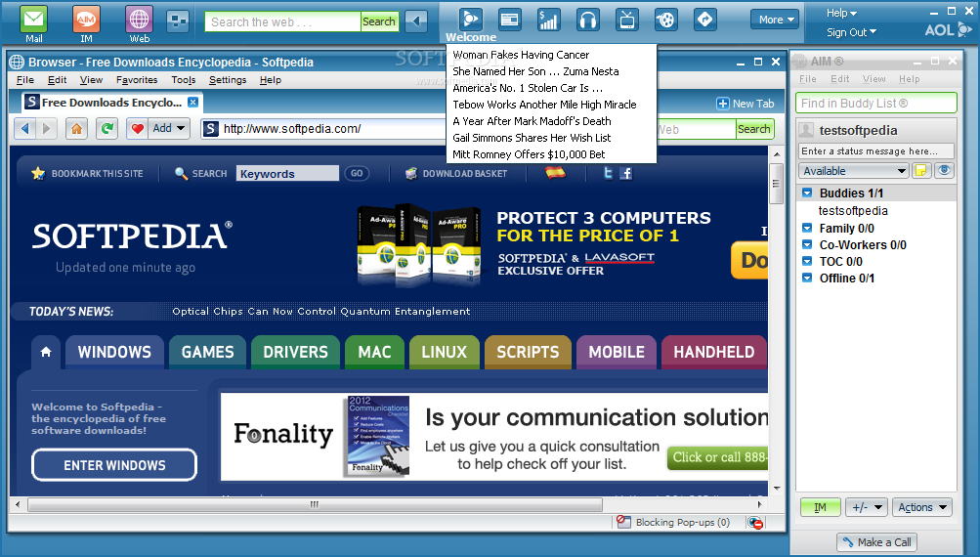Click the Softpedia home tab icon
Screen dimensions: 980x557
click(46, 352)
